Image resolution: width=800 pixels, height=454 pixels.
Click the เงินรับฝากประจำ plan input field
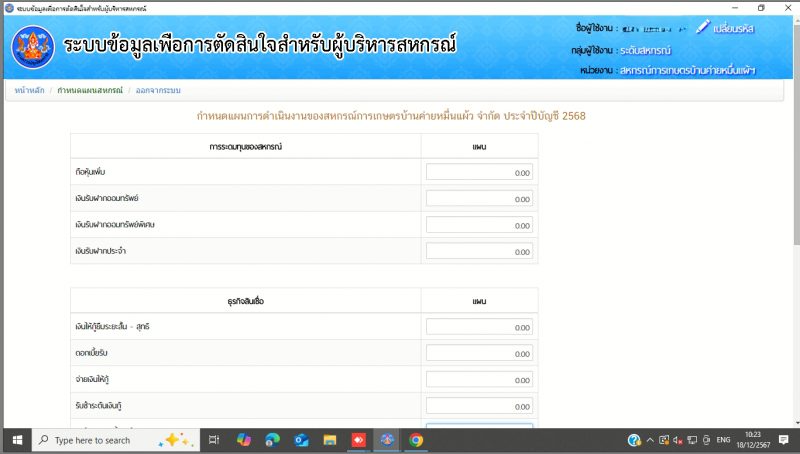coord(479,251)
